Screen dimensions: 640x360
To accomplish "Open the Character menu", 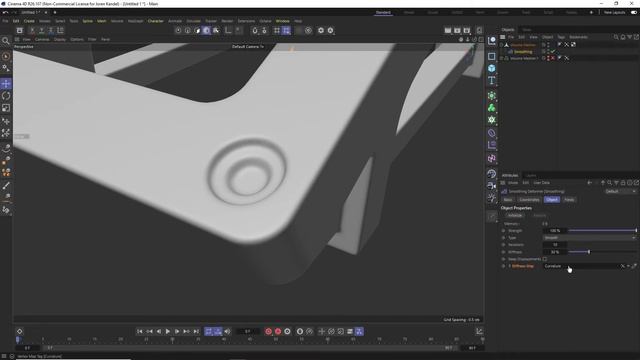I will (155, 21).
